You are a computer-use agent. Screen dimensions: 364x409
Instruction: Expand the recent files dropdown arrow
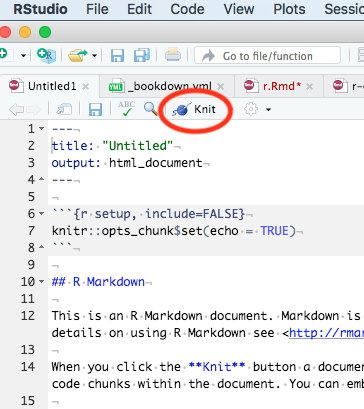tap(94, 56)
